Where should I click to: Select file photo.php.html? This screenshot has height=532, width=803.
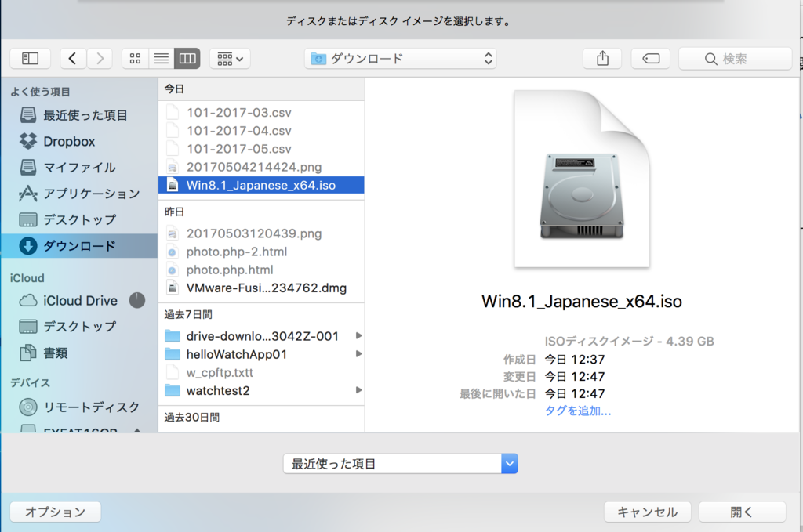(x=261, y=270)
